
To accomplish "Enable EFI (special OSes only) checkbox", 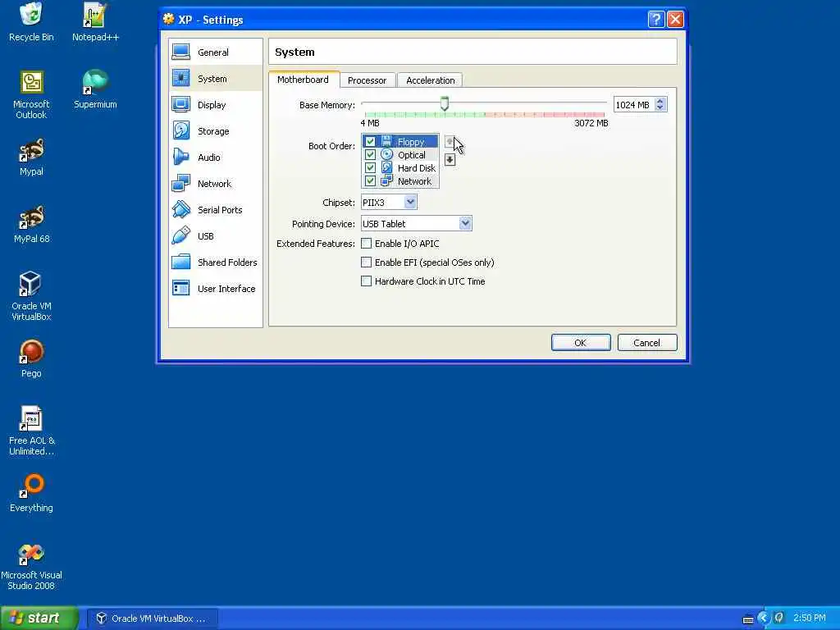I will pos(367,262).
